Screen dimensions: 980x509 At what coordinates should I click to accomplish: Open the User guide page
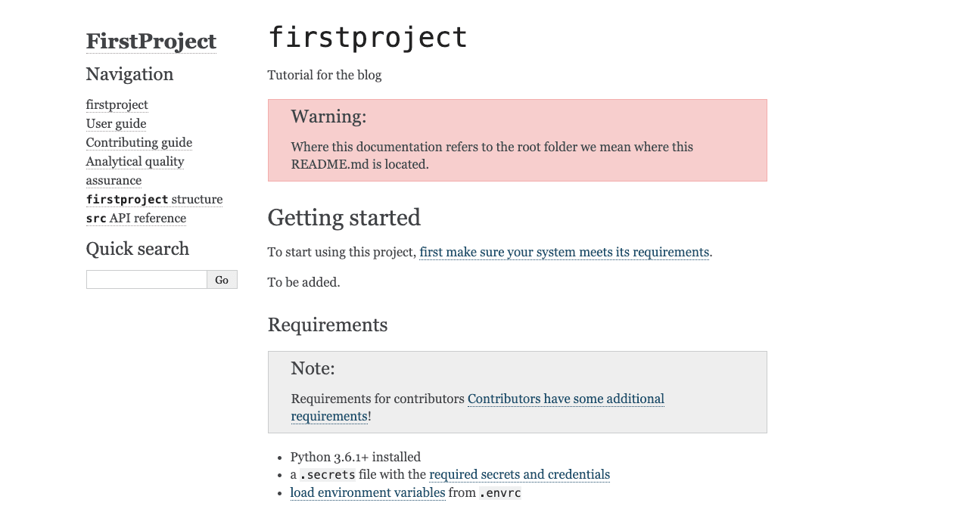click(x=116, y=123)
